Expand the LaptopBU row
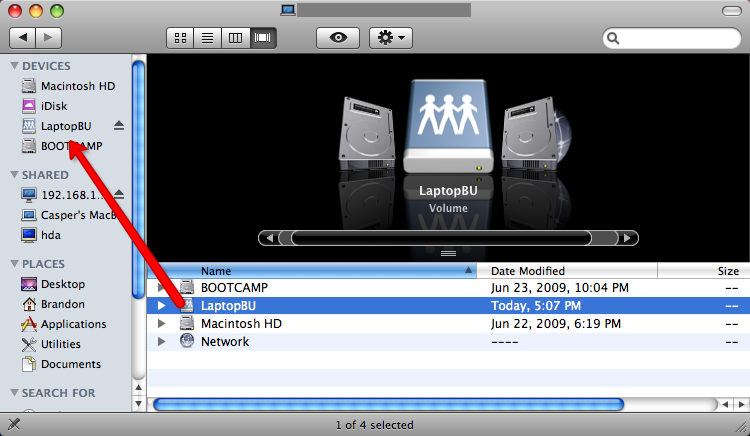 (x=161, y=305)
